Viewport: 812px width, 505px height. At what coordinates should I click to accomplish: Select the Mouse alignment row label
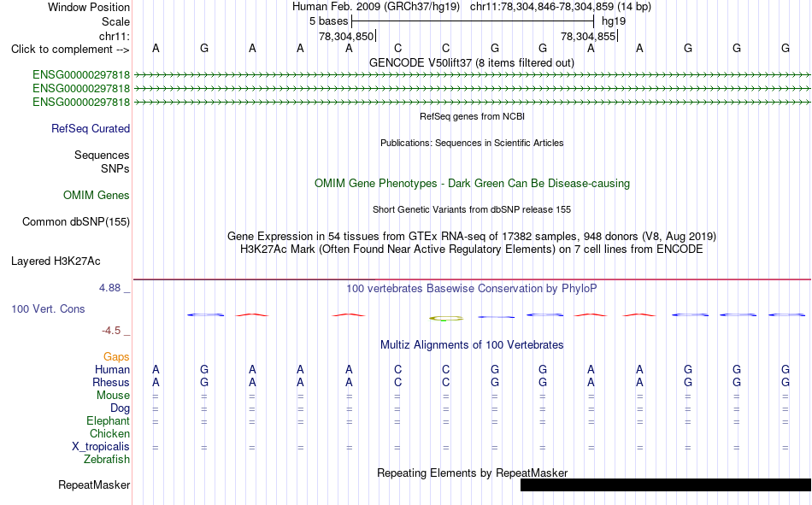click(113, 395)
